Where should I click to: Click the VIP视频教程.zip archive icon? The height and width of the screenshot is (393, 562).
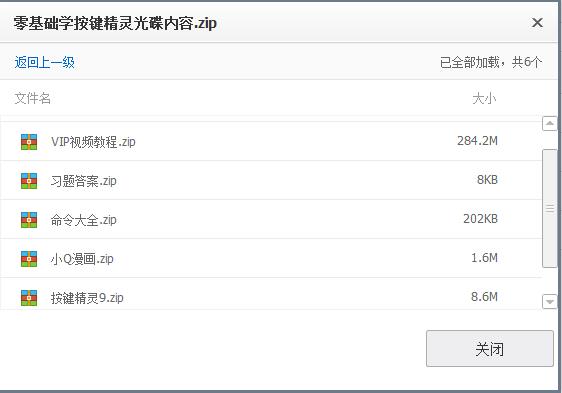pyautogui.click(x=29, y=142)
